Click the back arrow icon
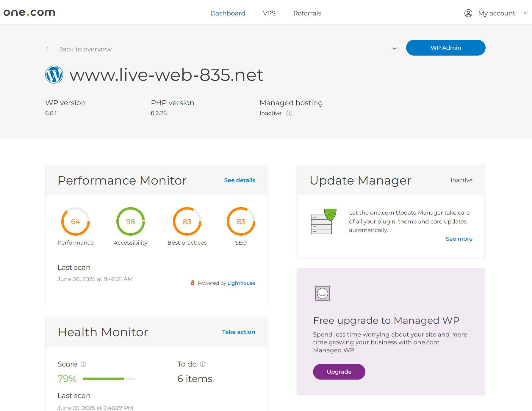 [x=48, y=49]
